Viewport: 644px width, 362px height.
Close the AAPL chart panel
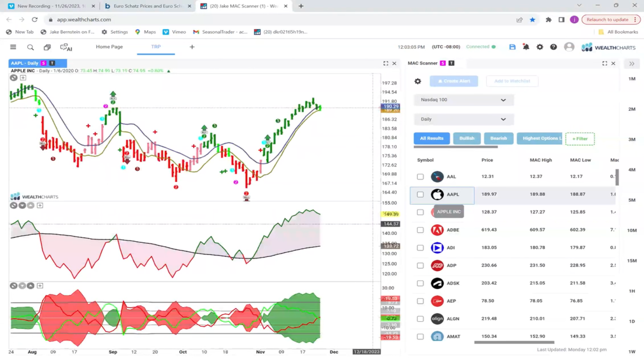point(394,63)
